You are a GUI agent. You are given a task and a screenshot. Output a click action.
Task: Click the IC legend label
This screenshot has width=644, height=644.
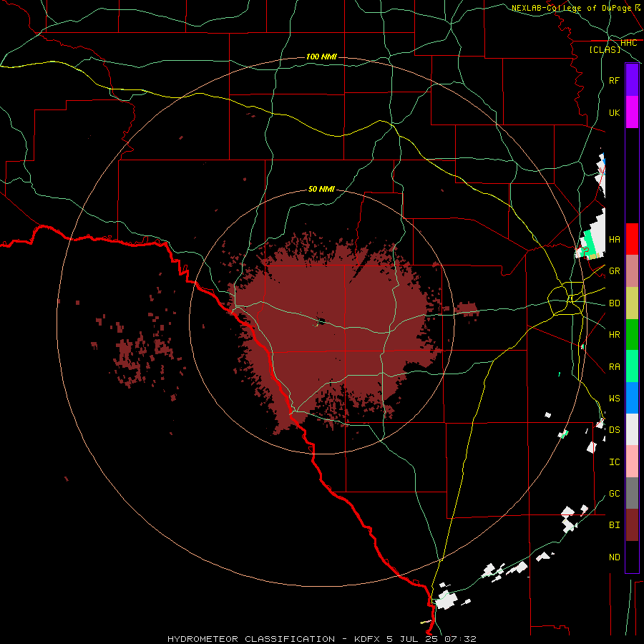point(614,462)
